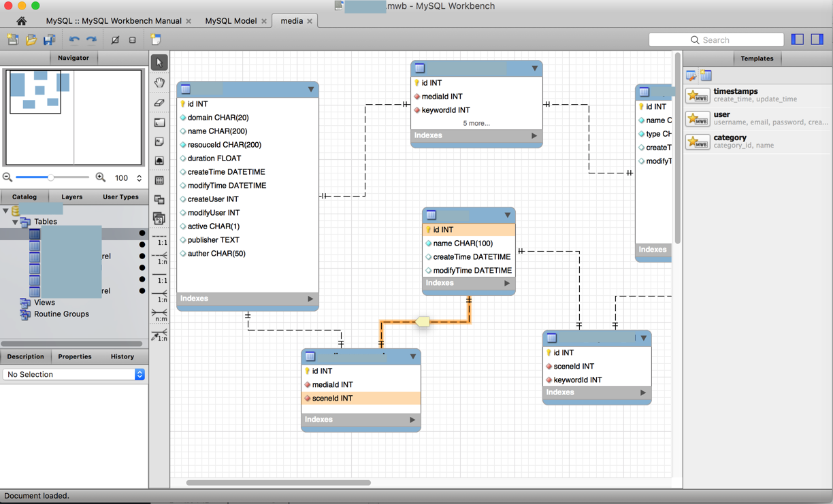
Task: Select Routine Groups in catalog tree
Action: pos(61,314)
